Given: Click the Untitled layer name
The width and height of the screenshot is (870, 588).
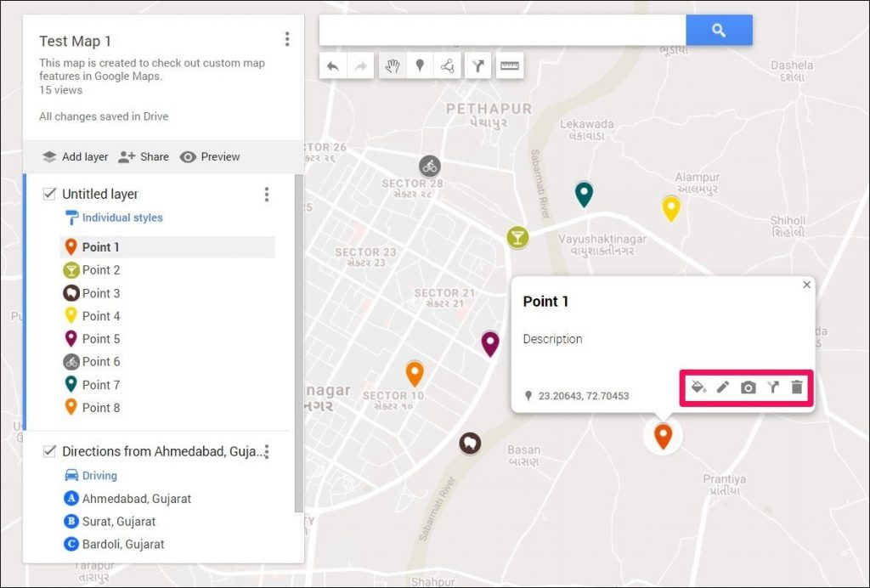Looking at the screenshot, I should [100, 194].
